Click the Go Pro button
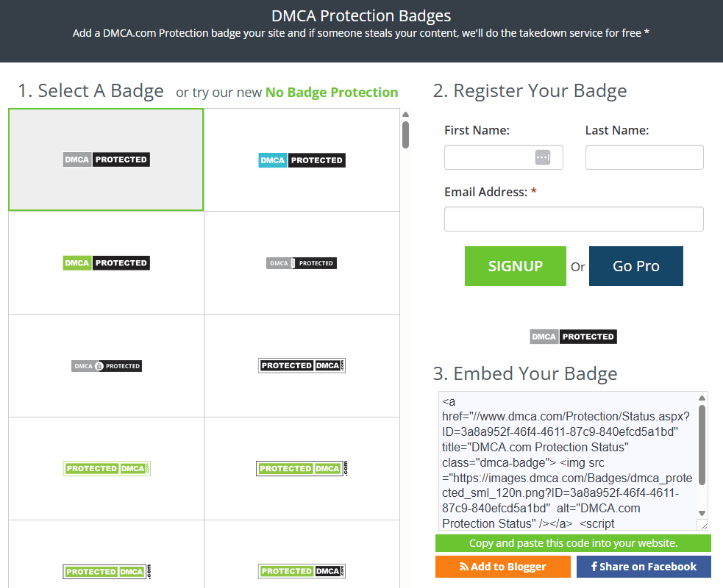This screenshot has width=723, height=588. (635, 266)
